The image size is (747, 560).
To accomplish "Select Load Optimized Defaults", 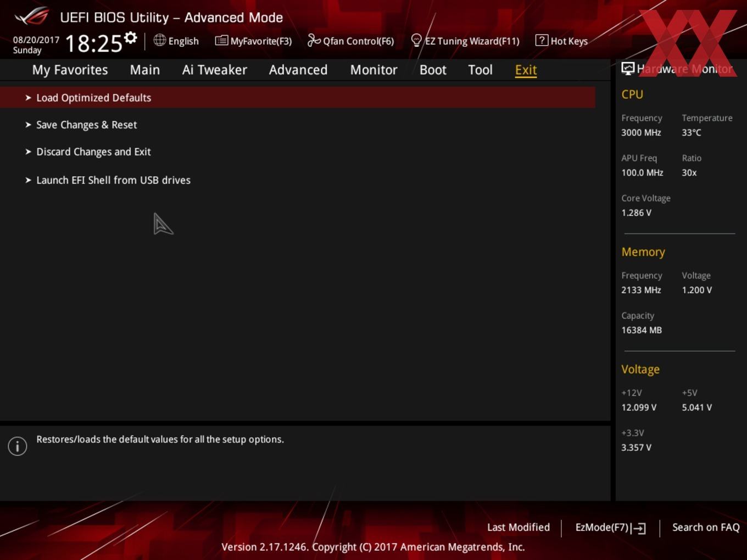I will [297, 97].
